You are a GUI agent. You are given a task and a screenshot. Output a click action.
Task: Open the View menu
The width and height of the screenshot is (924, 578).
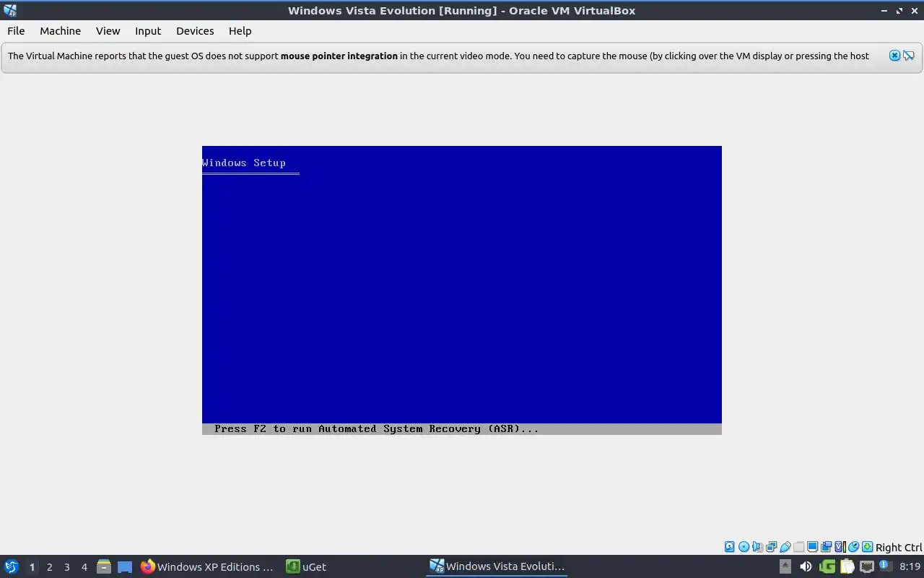(x=108, y=31)
